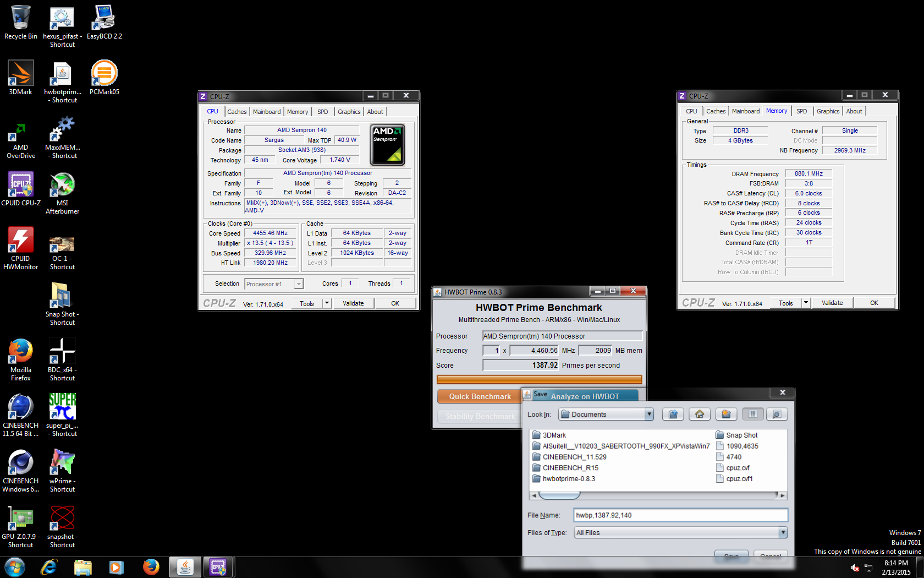
Task: Select CPU tab in right CPU-Z window
Action: [691, 111]
